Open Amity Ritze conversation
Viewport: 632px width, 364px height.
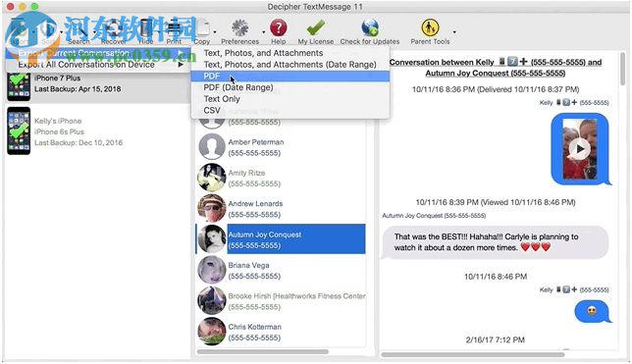[x=281, y=178]
